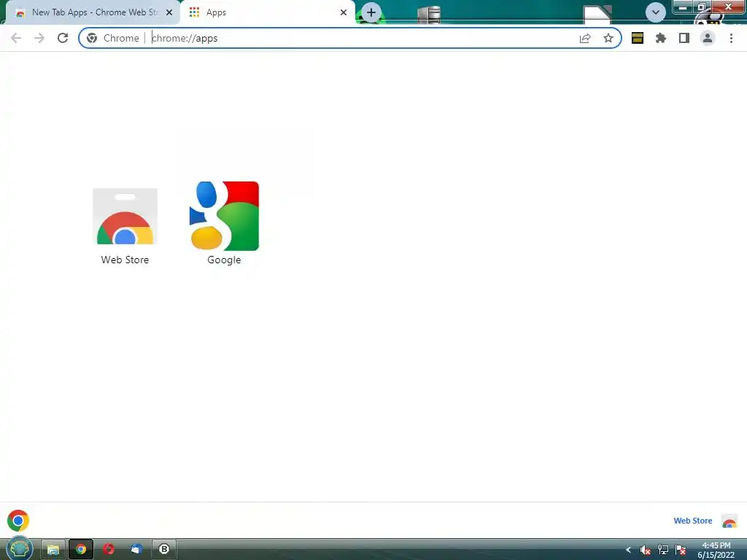Screen dimensions: 747x560
Task: Bookmark this tab with star icon
Action: 608,38
